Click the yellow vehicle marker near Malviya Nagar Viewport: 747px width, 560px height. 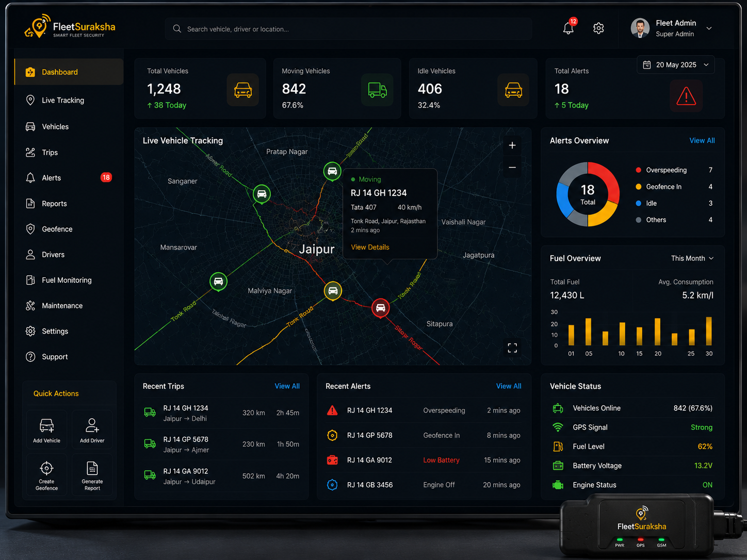click(333, 291)
